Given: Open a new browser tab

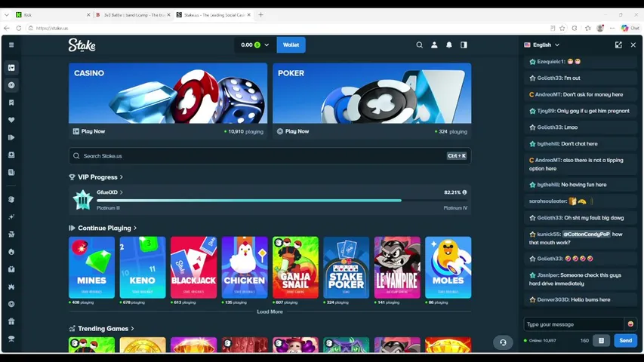Looking at the screenshot, I should [260, 15].
